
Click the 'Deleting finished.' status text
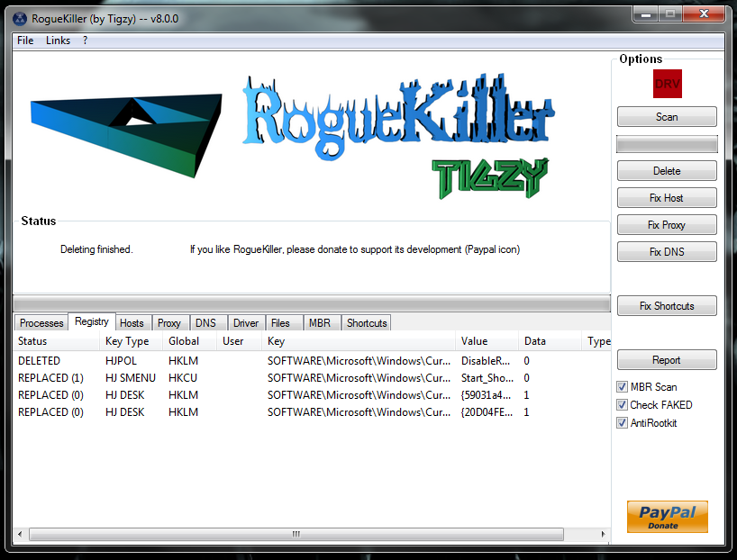pyautogui.click(x=96, y=249)
